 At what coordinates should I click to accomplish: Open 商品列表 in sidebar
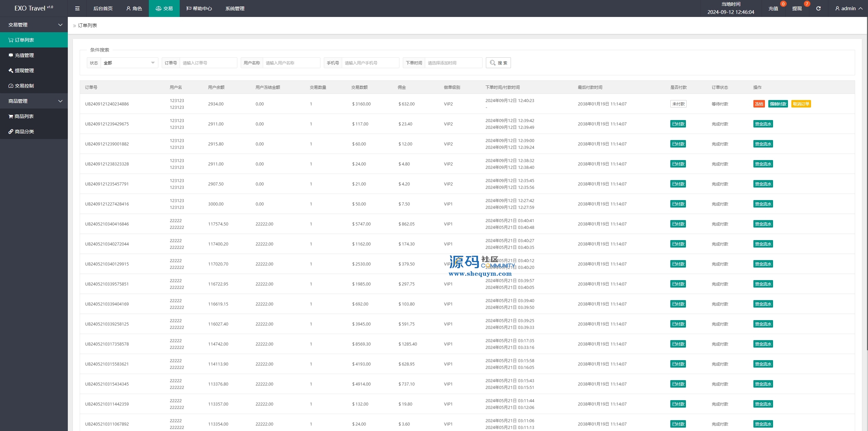pos(34,116)
